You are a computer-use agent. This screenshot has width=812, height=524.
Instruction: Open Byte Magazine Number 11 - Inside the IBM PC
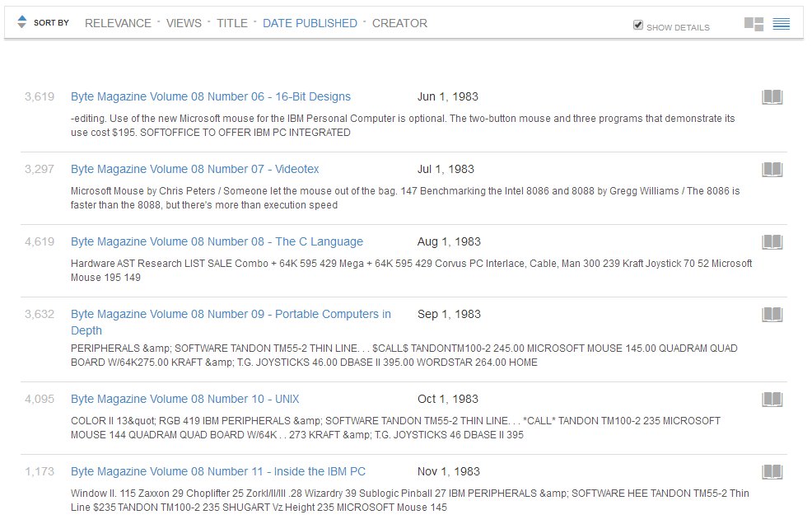coord(218,471)
